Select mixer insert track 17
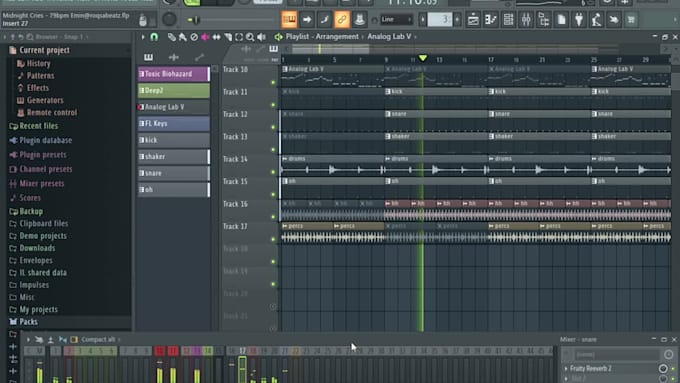The height and width of the screenshot is (383, 680). point(242,350)
